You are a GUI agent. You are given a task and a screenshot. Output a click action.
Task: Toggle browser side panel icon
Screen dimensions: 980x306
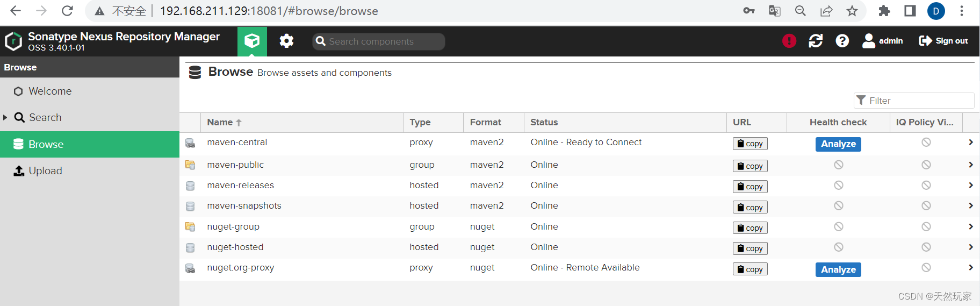(910, 11)
